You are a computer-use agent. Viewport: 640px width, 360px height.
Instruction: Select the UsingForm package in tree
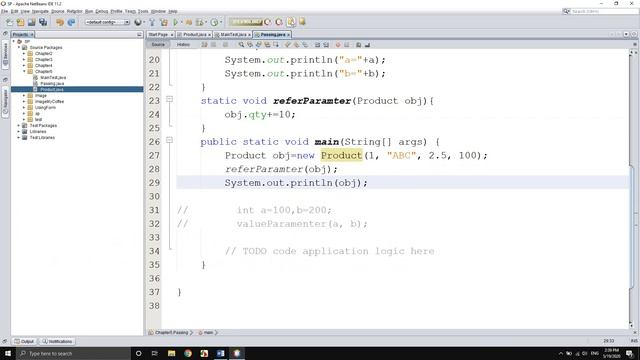click(x=45, y=107)
